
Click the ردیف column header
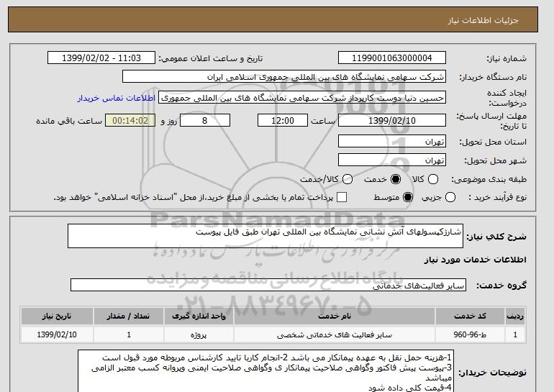point(515,316)
